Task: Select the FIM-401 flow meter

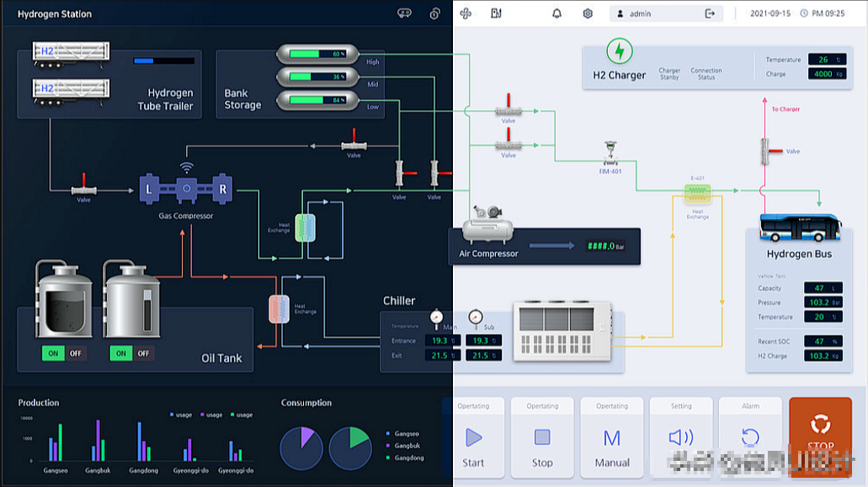Action: [x=610, y=154]
